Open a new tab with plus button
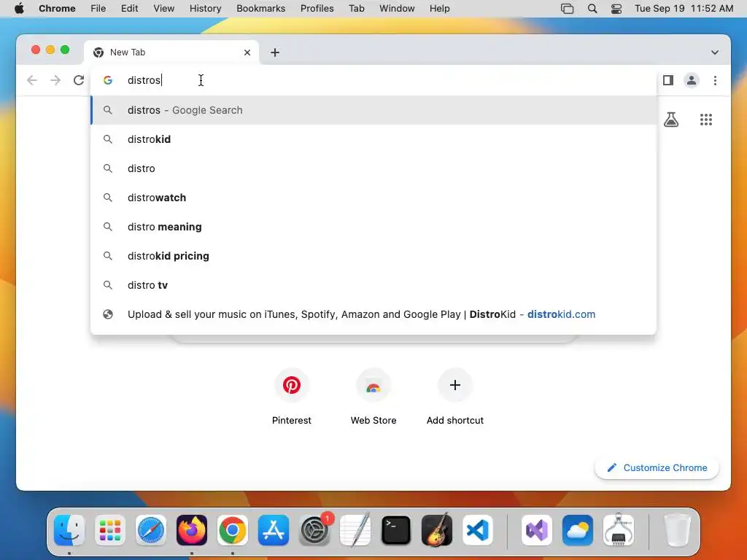The height and width of the screenshot is (560, 747). 275,52
